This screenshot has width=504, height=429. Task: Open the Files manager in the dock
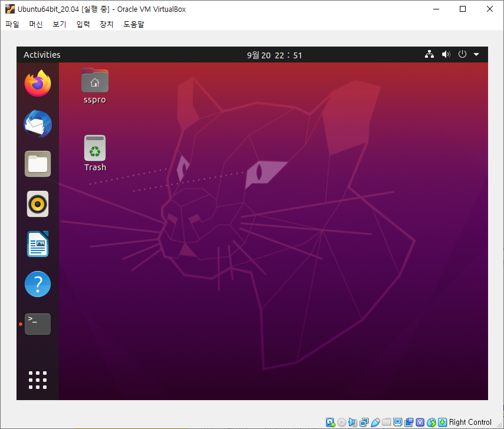click(x=38, y=164)
